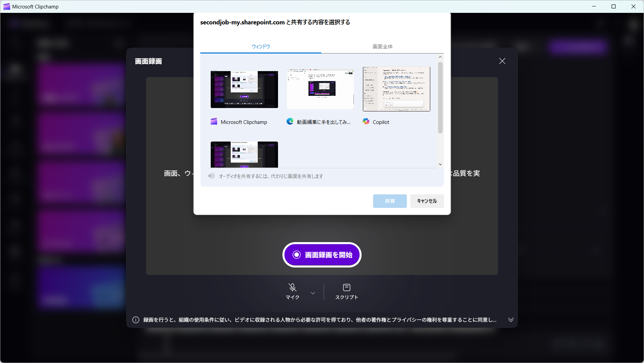Open the スクリプト script panel icon
The image size is (644, 363).
coord(346,287)
